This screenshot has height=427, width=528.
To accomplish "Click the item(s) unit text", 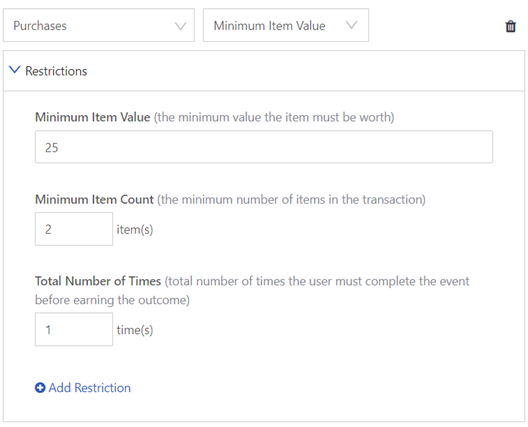I will click(x=135, y=230).
